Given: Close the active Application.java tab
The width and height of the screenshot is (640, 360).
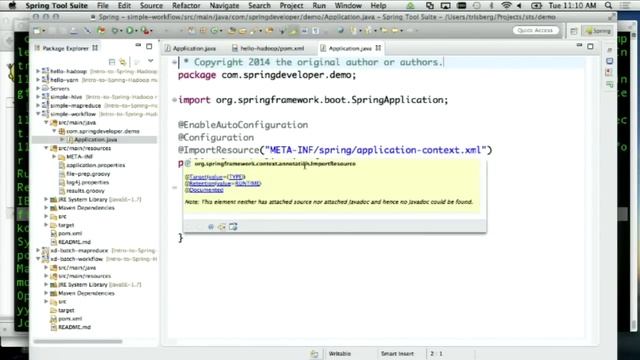Looking at the screenshot, I should pos(378,48).
